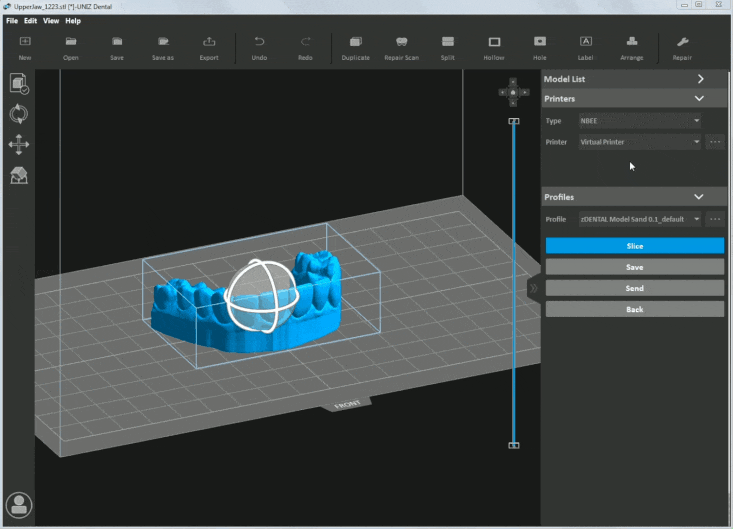Open the Label tool

pyautogui.click(x=586, y=42)
